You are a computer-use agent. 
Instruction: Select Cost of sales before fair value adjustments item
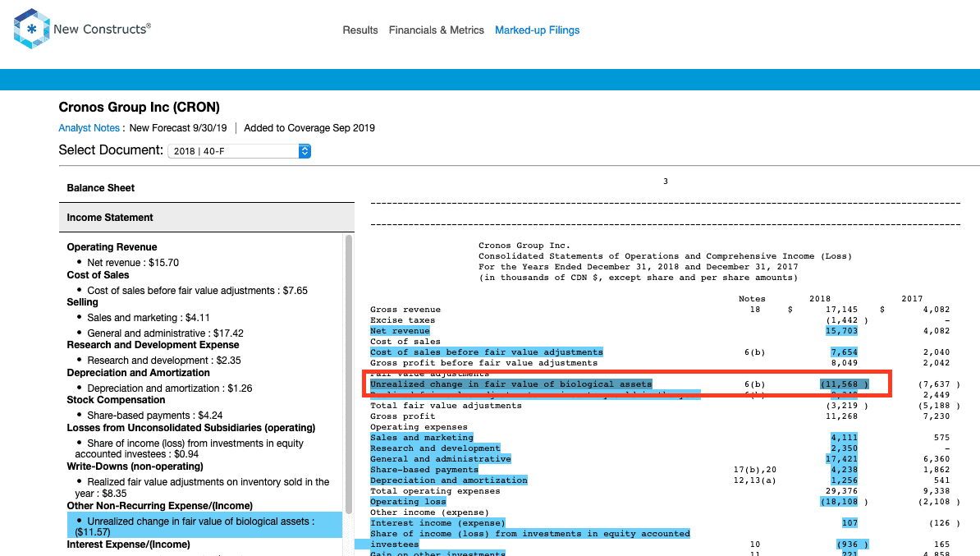[x=197, y=291]
